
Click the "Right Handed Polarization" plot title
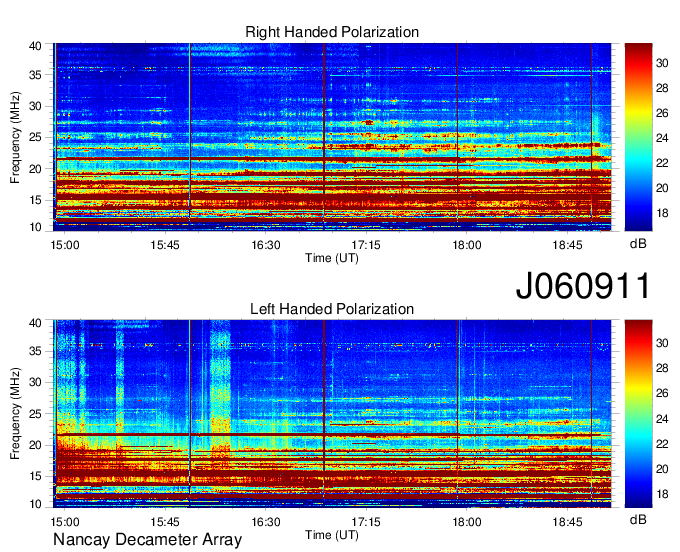pyautogui.click(x=332, y=32)
